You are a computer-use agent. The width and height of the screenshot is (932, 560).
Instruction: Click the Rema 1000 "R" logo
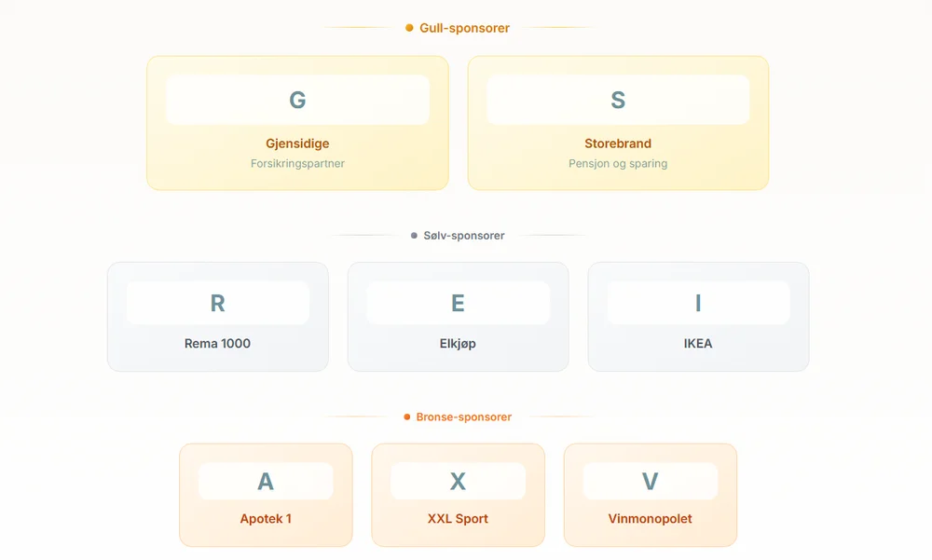coord(217,303)
